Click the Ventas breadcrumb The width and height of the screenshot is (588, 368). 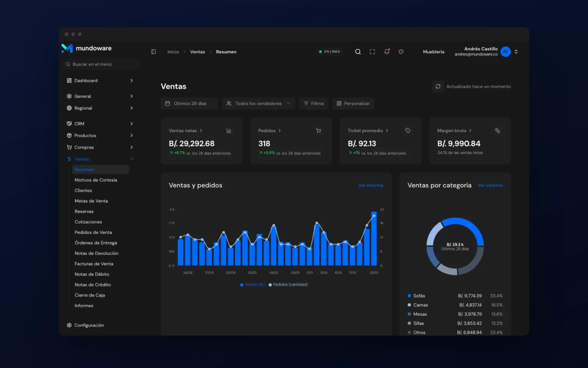198,52
